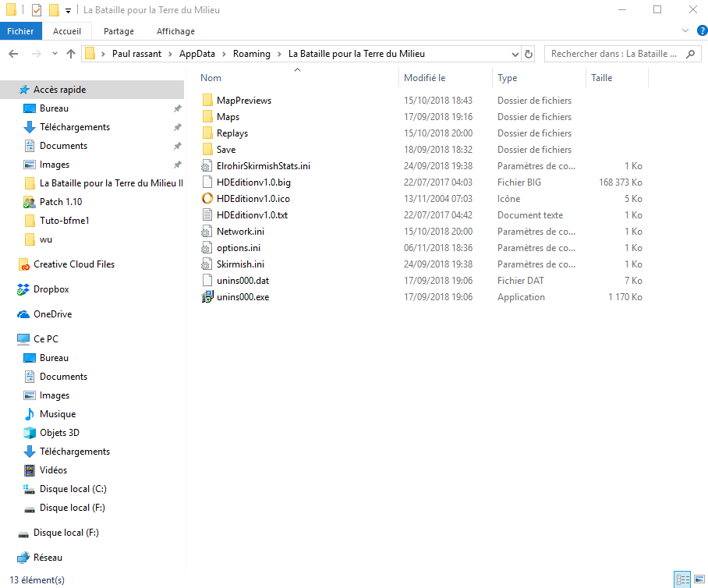Click the HDEditionv1.0.ico ring icon
This screenshot has width=708, height=588.
click(207, 198)
